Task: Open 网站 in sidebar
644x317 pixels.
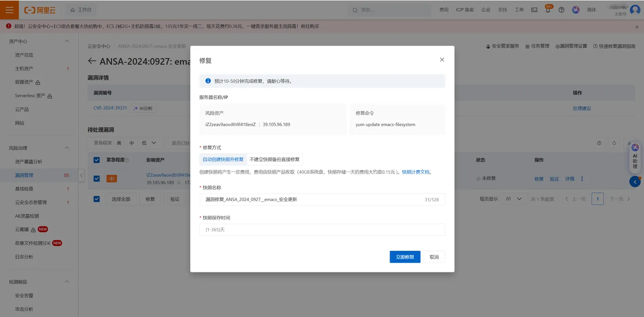Action: coord(19,123)
